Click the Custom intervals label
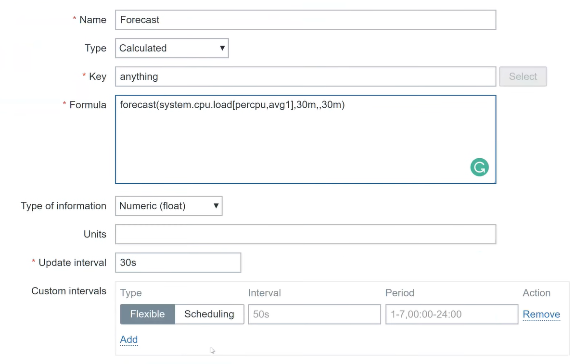The image size is (588, 364). click(69, 291)
